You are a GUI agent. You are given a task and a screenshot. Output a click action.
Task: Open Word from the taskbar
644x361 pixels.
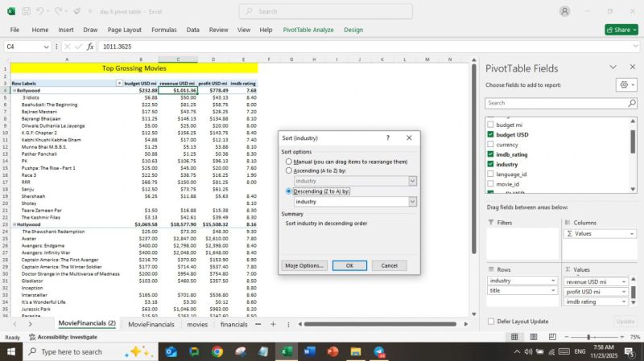click(x=309, y=351)
